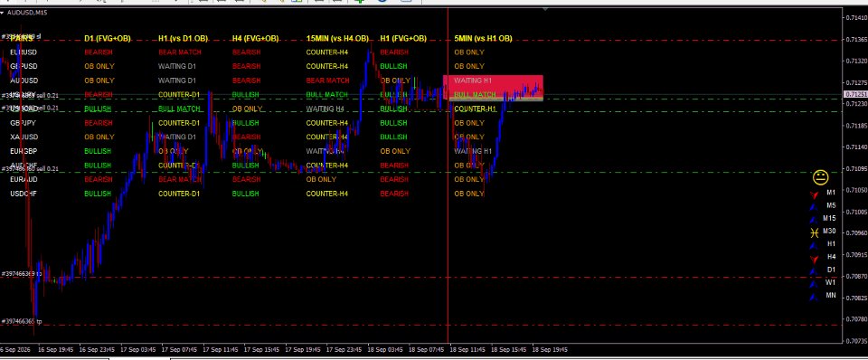Image resolution: width=868 pixels, height=360 pixels.
Task: Click the 0.70870 price axis label
Action: (856, 276)
